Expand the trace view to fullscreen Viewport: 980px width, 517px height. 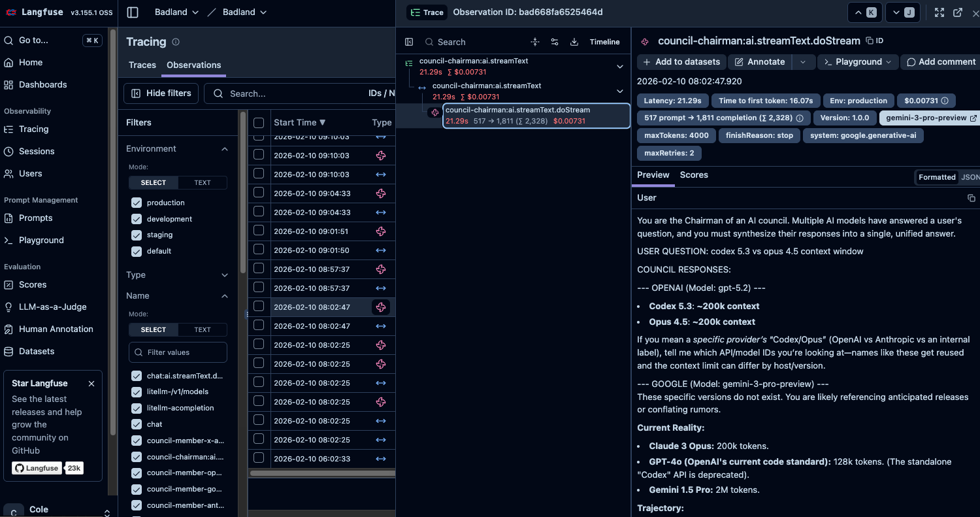coord(939,12)
